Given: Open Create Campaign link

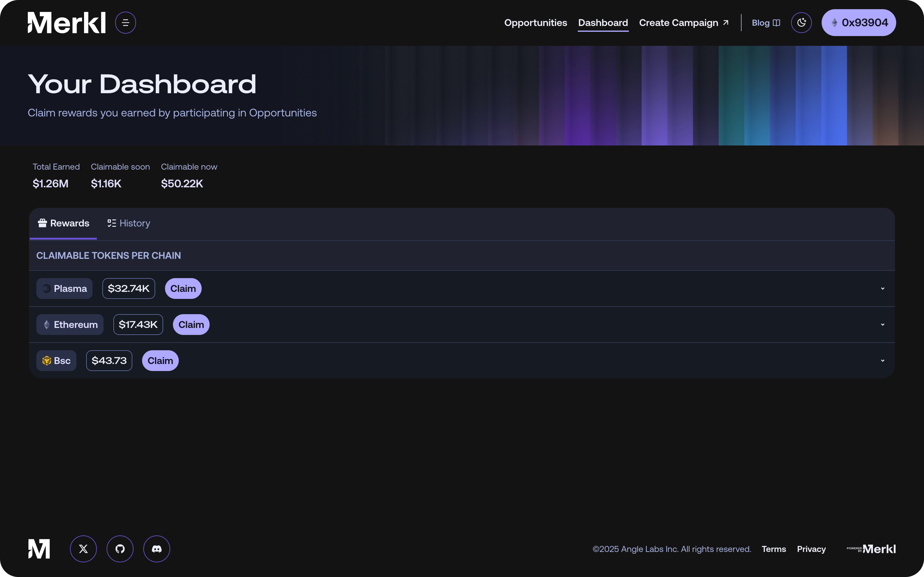Looking at the screenshot, I should coord(684,23).
